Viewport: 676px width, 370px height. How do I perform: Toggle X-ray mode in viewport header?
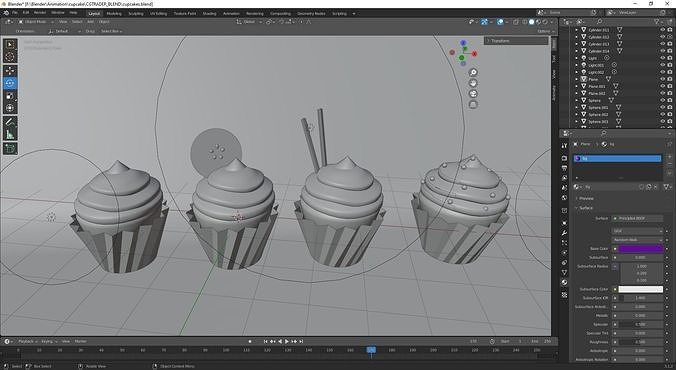(516, 22)
